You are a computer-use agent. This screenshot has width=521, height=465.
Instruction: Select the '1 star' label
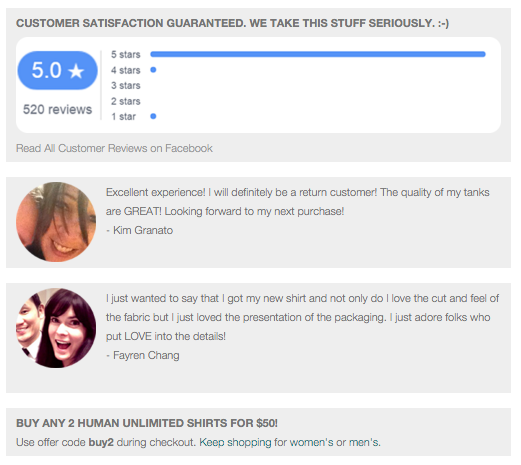(x=123, y=116)
